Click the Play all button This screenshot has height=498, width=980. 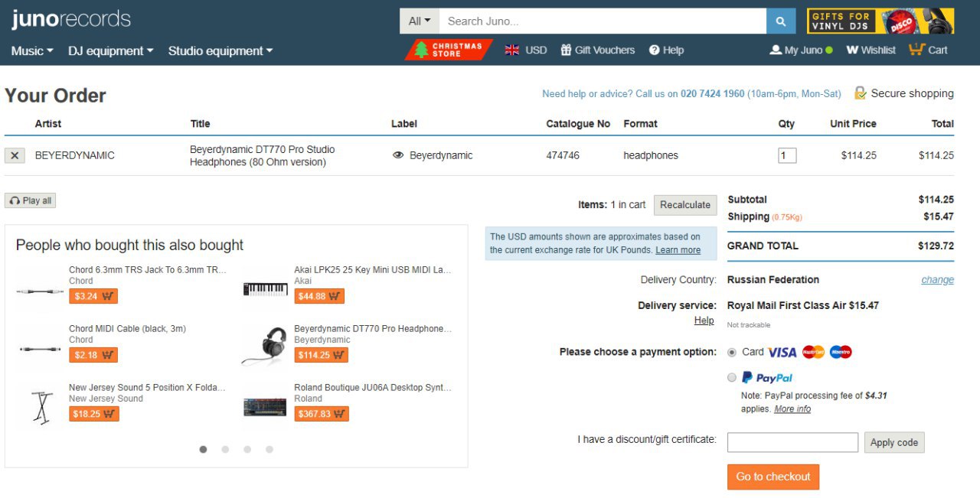tap(31, 200)
